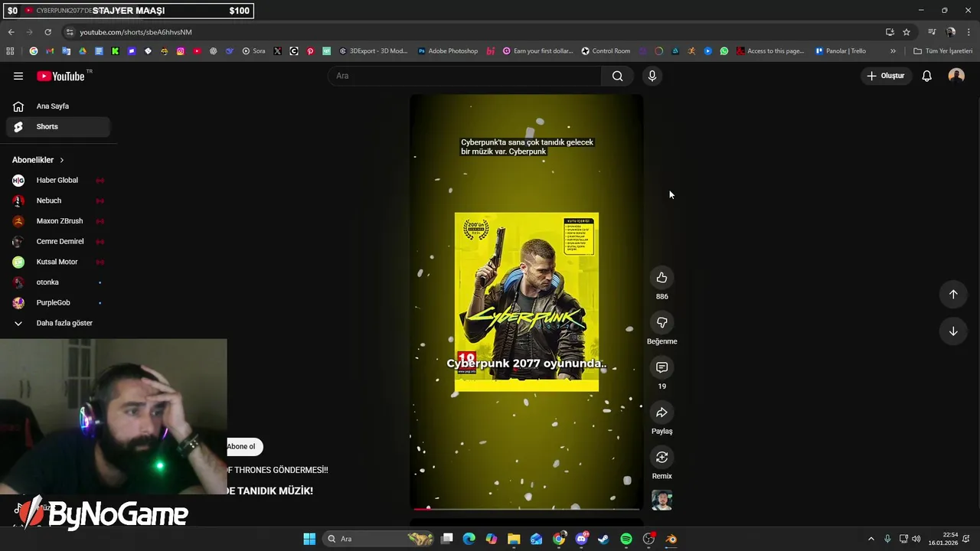Open Steam from taskbar

coord(603,539)
